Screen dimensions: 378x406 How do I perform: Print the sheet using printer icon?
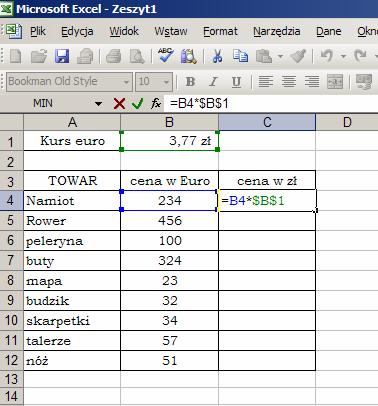[113, 56]
